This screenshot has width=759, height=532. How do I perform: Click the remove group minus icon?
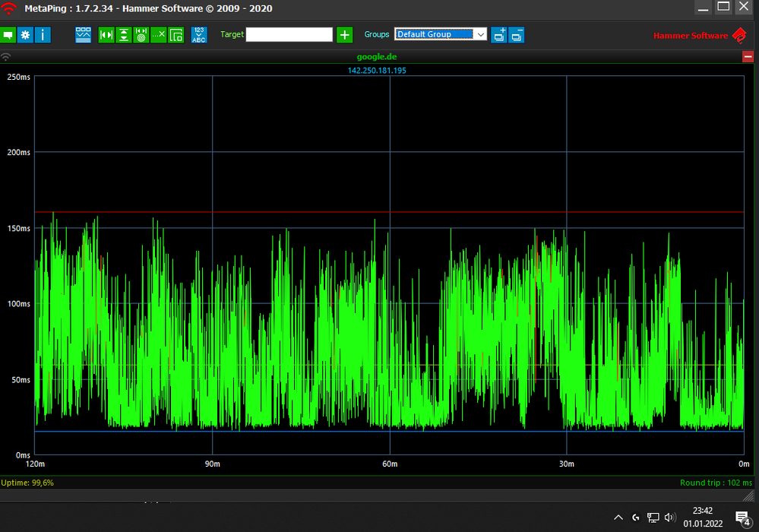[517, 35]
